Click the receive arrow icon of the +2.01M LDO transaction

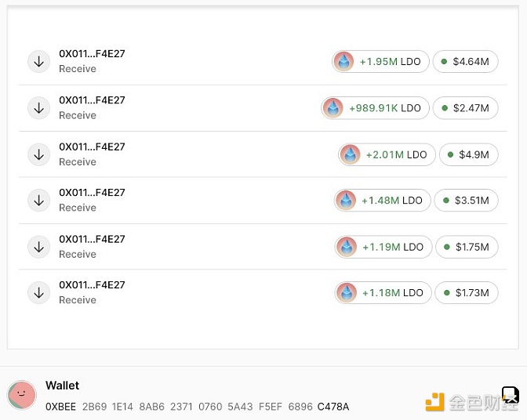(x=38, y=154)
